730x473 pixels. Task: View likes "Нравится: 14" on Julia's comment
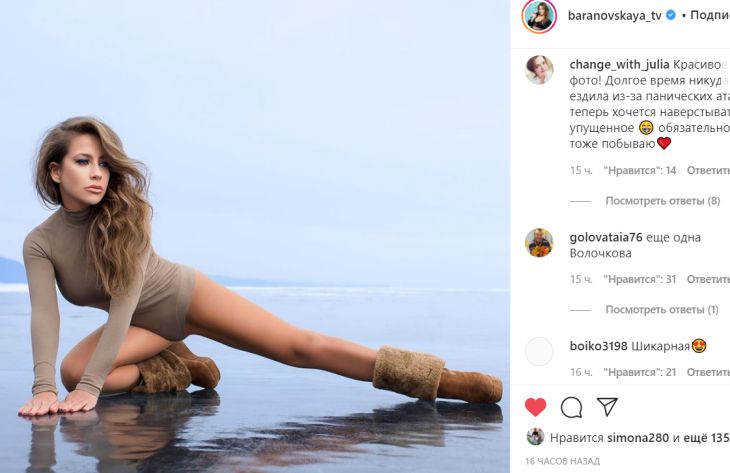640,170
